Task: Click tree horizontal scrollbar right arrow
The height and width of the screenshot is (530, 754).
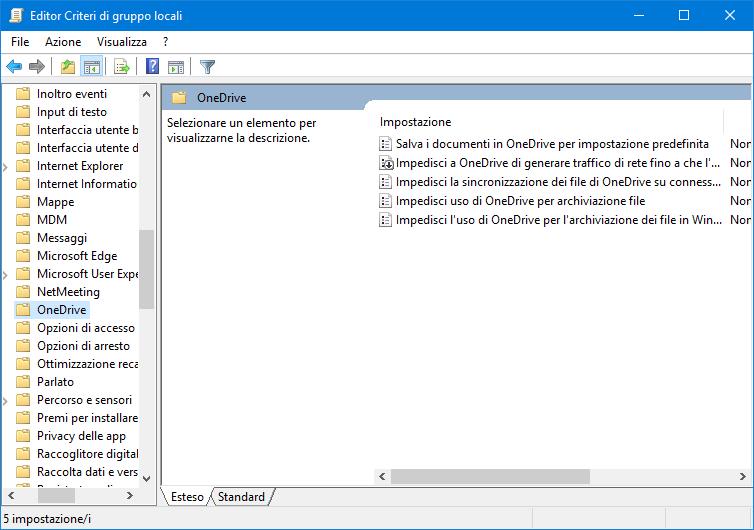Action: coord(129,495)
